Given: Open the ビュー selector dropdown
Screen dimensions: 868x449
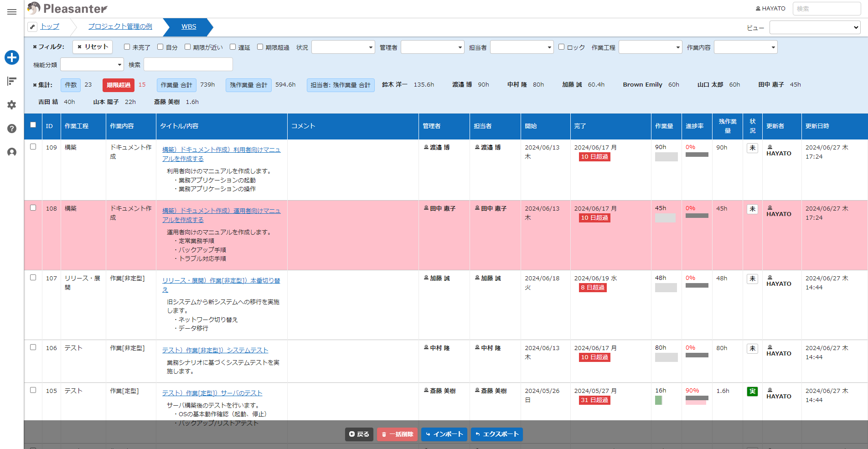Looking at the screenshot, I should (x=815, y=27).
